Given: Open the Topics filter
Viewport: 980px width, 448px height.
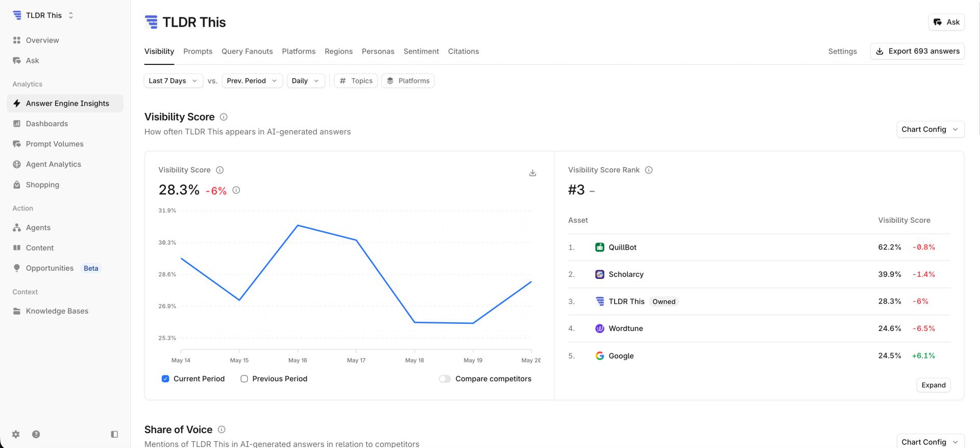Looking at the screenshot, I should (356, 81).
